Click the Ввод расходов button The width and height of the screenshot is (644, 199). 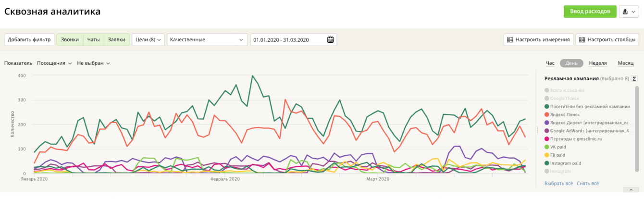(589, 12)
